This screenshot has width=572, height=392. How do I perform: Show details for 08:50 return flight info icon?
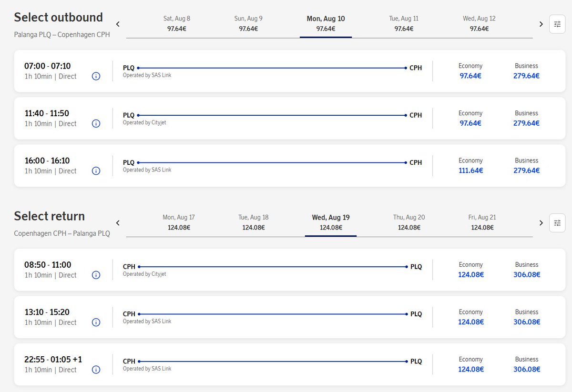(x=96, y=275)
